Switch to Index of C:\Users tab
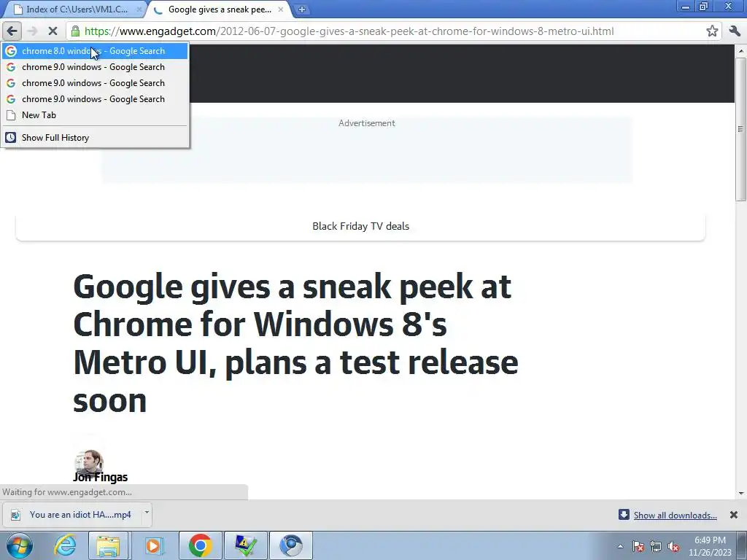Viewport: 747px width, 560px height. point(76,9)
